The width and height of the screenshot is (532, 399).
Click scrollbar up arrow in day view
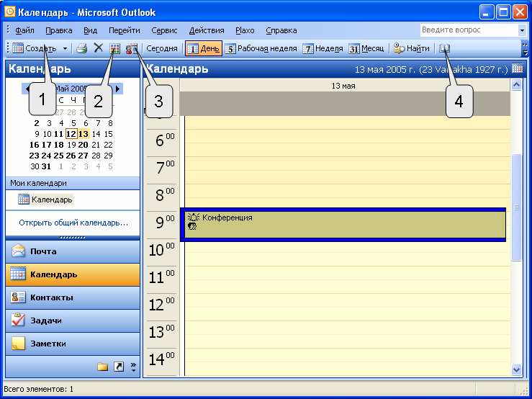pos(516,85)
